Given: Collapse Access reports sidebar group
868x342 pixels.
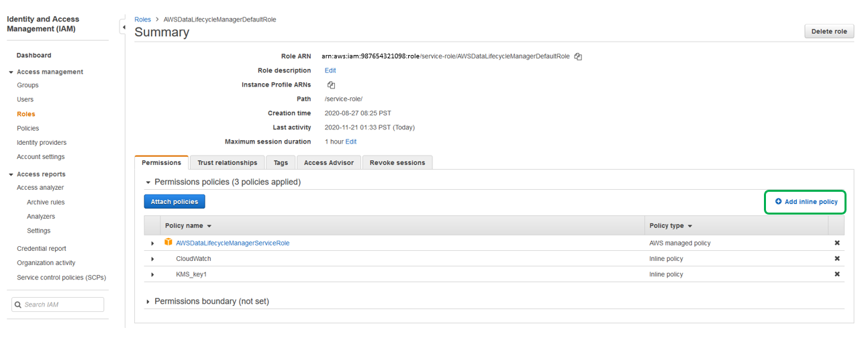Looking at the screenshot, I should pyautogui.click(x=11, y=174).
